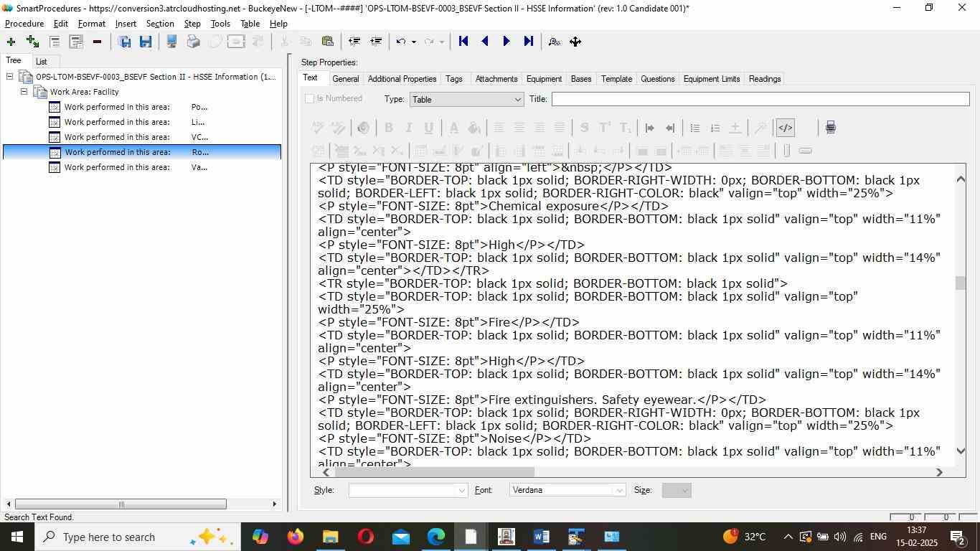Open the Type dropdown showing Table
This screenshot has height=551, width=980.
click(466, 99)
